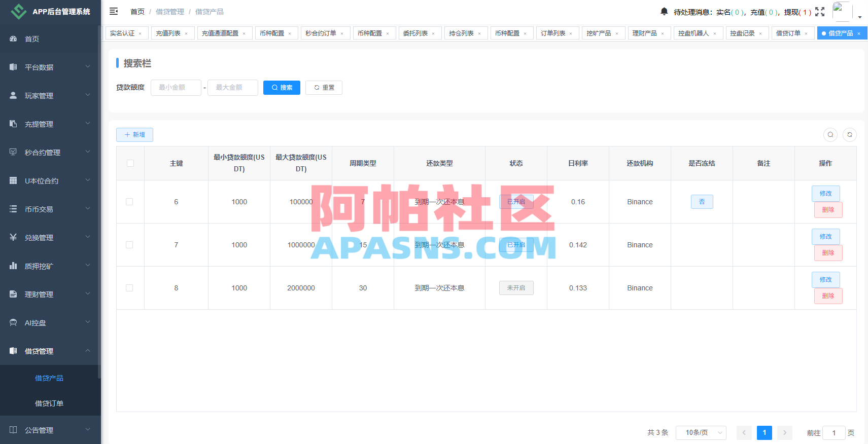Viewport: 868px width, 444px height.
Task: Click the 搜索 search button
Action: (x=282, y=88)
